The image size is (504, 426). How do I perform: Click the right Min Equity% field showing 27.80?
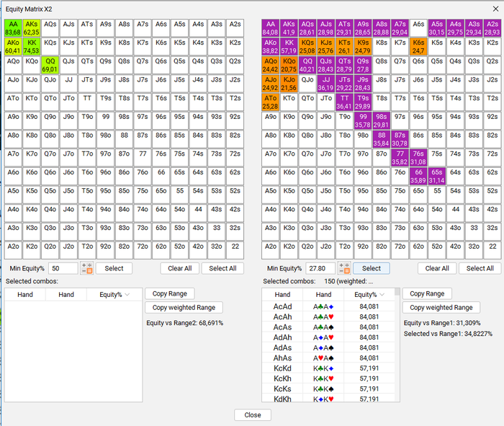(x=320, y=268)
